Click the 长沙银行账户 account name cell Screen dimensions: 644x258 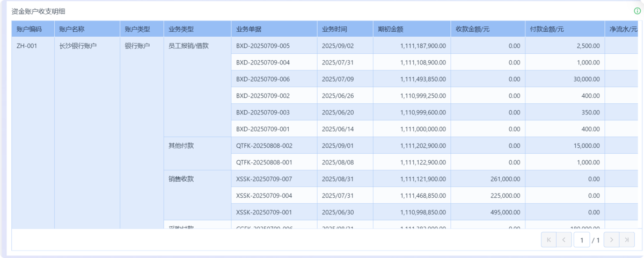tap(78, 46)
